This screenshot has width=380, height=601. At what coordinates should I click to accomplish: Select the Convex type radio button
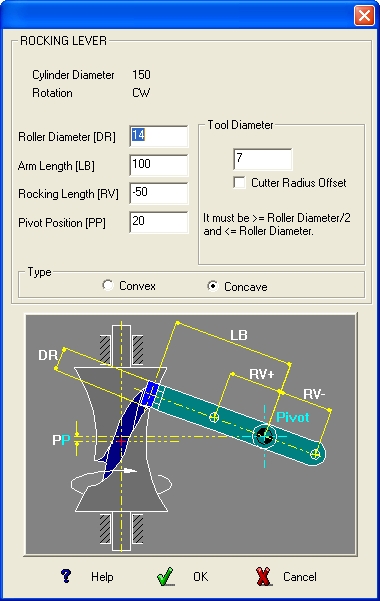(108, 286)
